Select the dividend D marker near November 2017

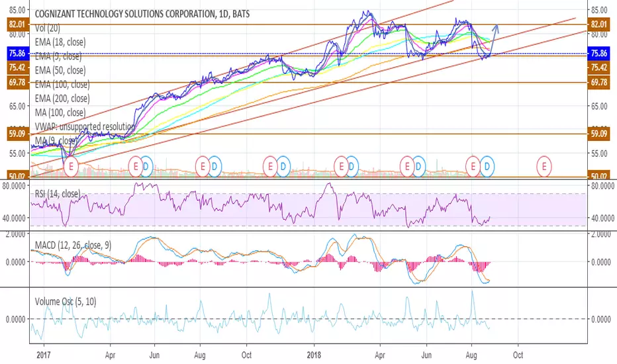(283, 167)
